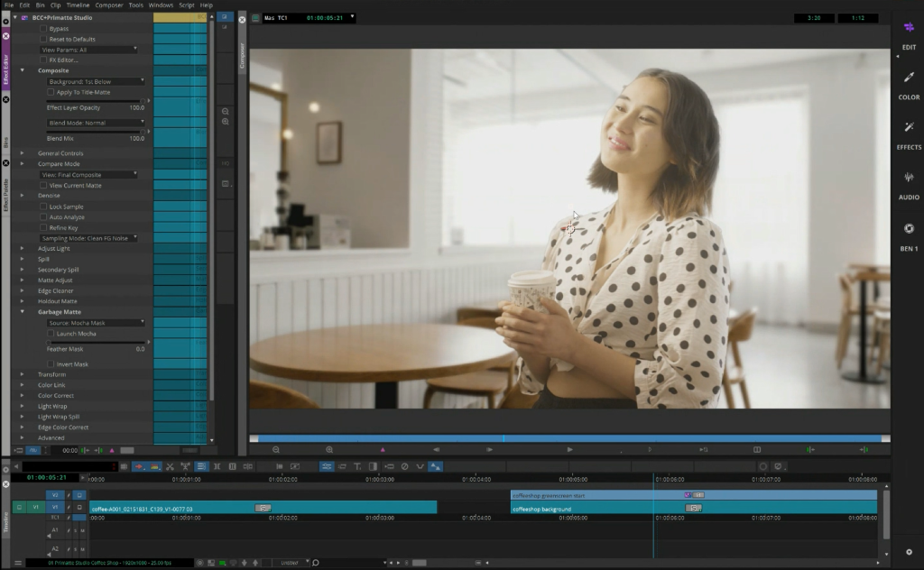Open the Composer menu

pos(108,5)
